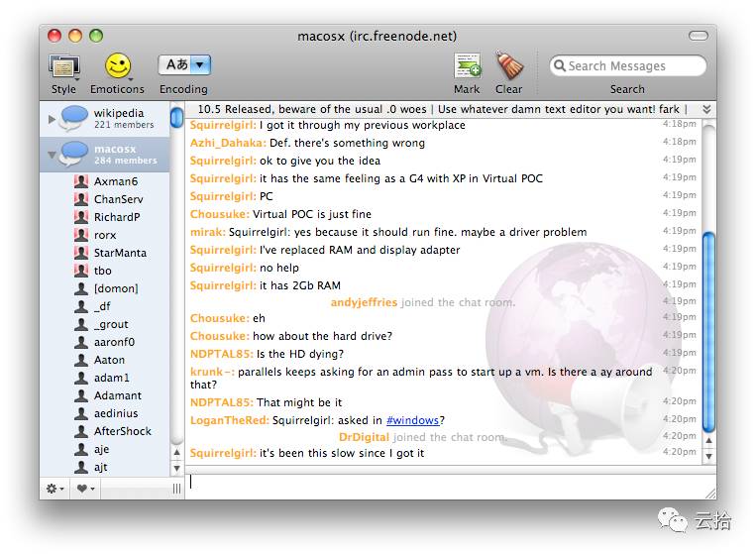Screen dimensions: 756x554
Task: Click the macosx chat bubble icon
Action: point(73,155)
